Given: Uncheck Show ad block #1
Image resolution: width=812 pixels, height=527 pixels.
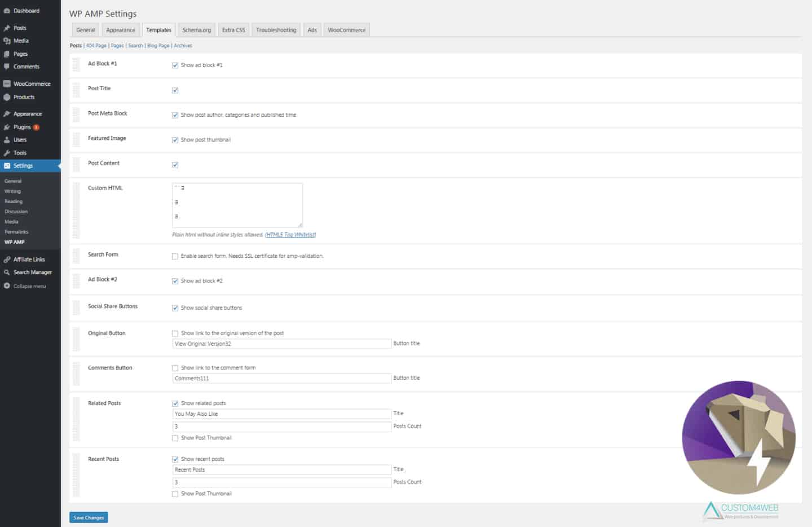Looking at the screenshot, I should coord(175,65).
